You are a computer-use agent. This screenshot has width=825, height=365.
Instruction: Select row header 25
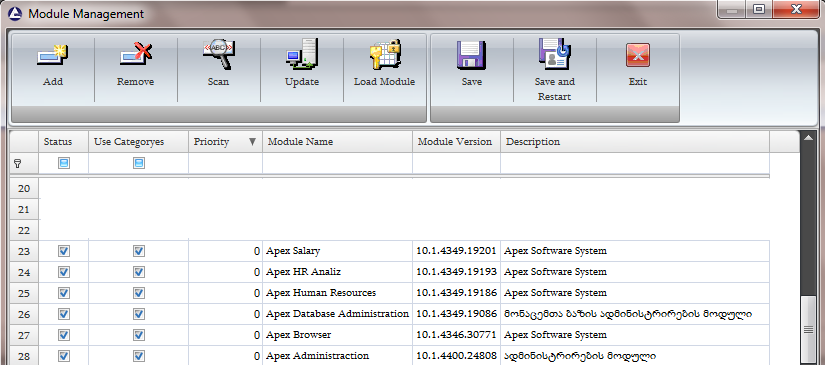tap(24, 293)
